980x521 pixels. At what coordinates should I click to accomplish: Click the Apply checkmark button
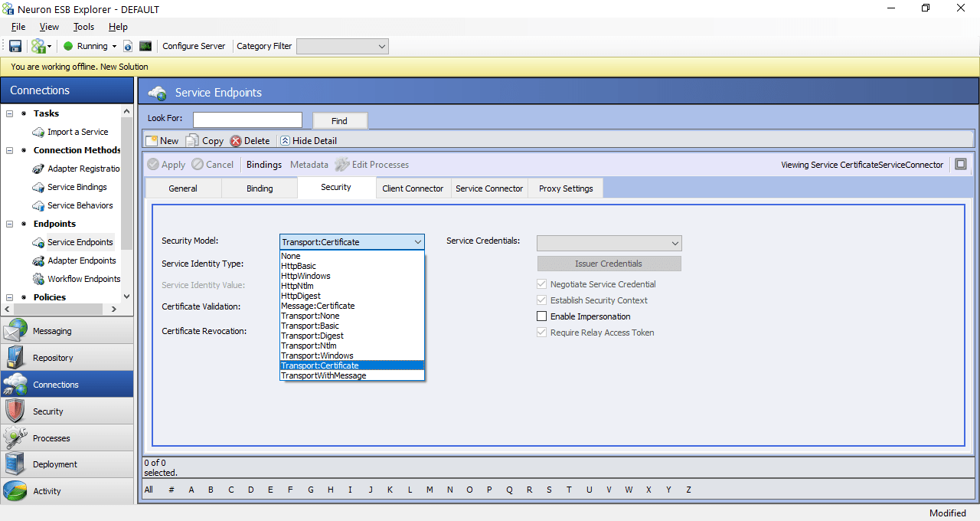point(167,165)
